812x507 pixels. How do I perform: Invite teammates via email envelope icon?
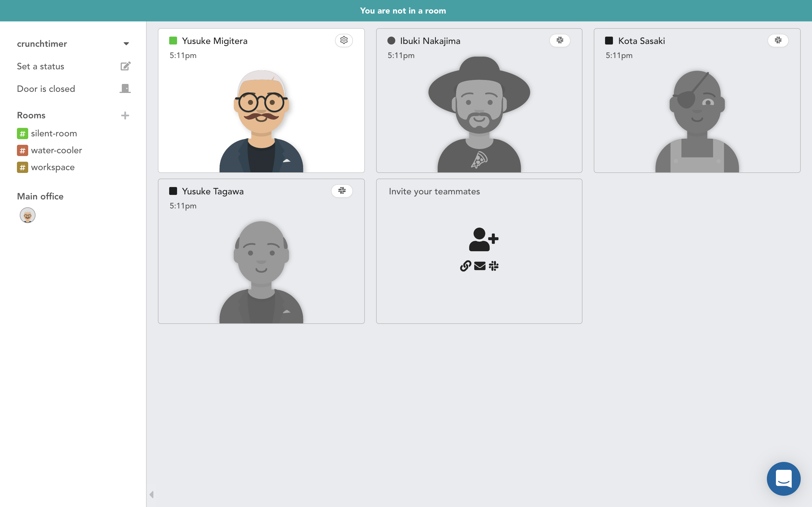[480, 266]
